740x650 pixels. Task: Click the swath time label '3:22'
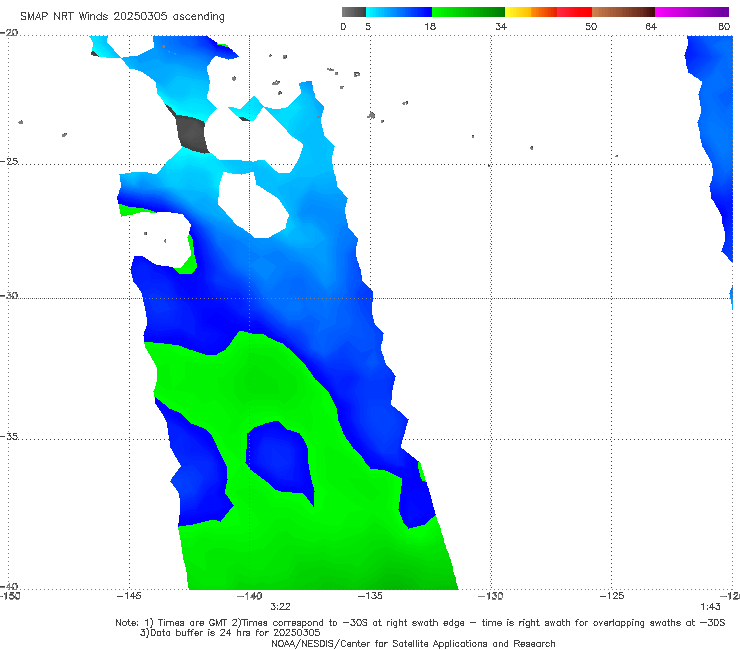click(x=280, y=607)
